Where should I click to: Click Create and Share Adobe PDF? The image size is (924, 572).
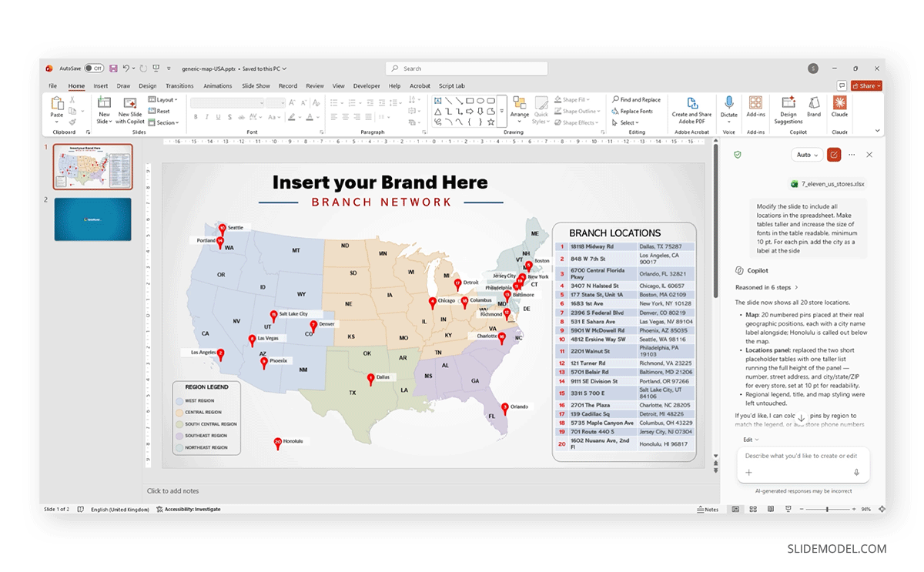pos(691,109)
